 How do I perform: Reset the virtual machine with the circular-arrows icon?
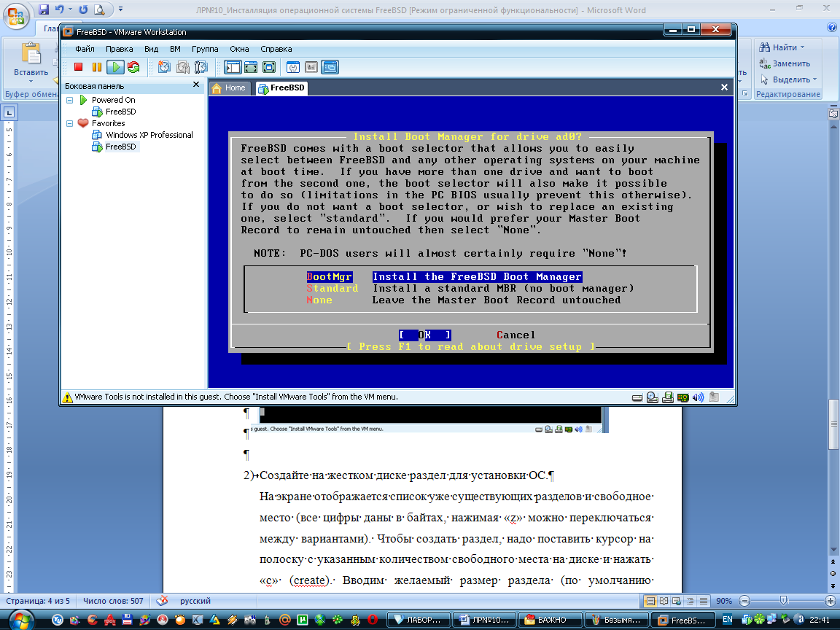[133, 67]
